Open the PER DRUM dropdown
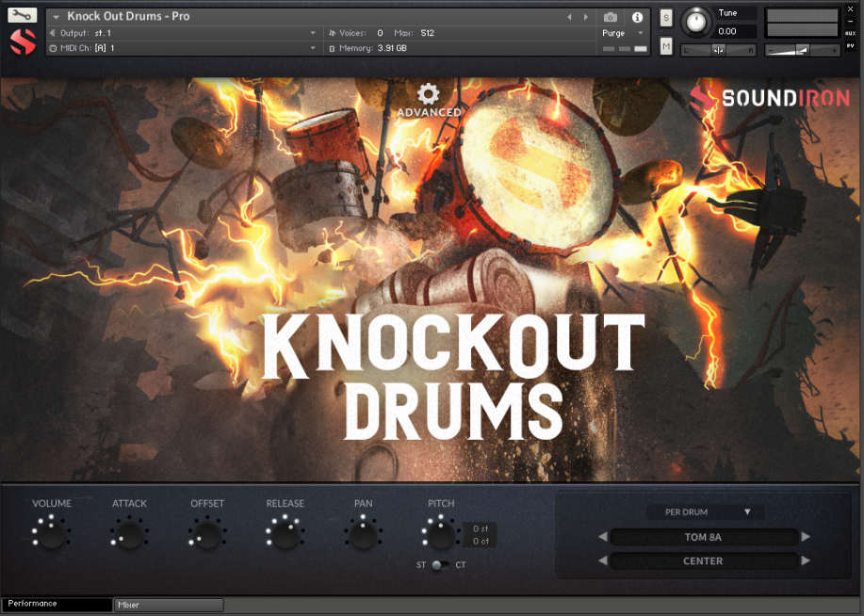864x616 pixels. [705, 511]
